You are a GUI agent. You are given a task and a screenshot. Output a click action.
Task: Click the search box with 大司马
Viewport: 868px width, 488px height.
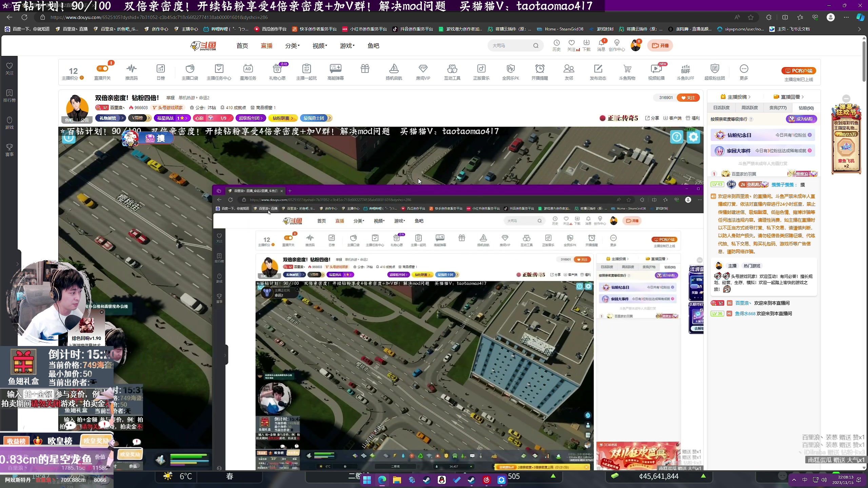coord(515,45)
